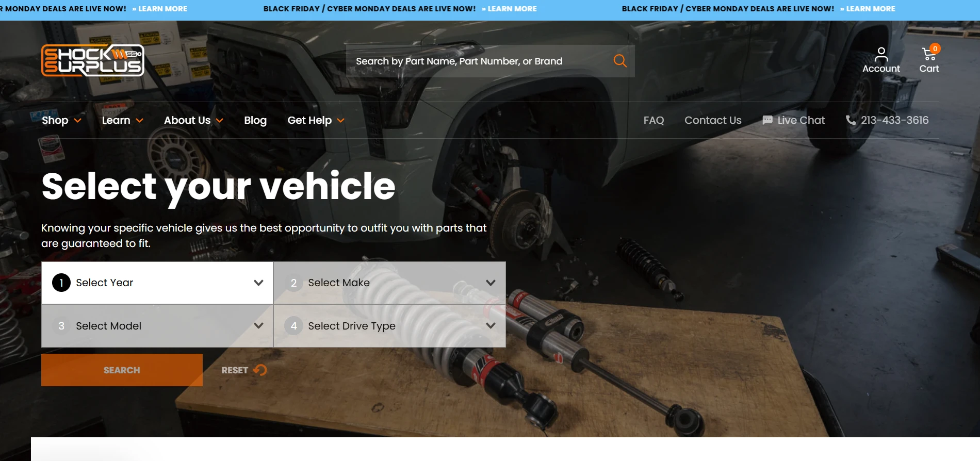Expand the Learn menu
This screenshot has width=980, height=461.
pyautogui.click(x=122, y=120)
